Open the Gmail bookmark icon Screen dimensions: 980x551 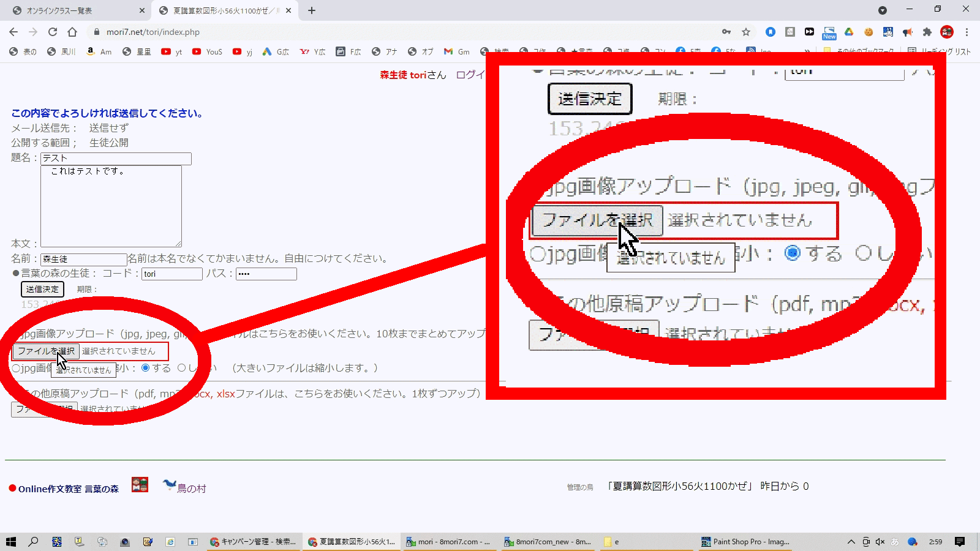pos(448,51)
